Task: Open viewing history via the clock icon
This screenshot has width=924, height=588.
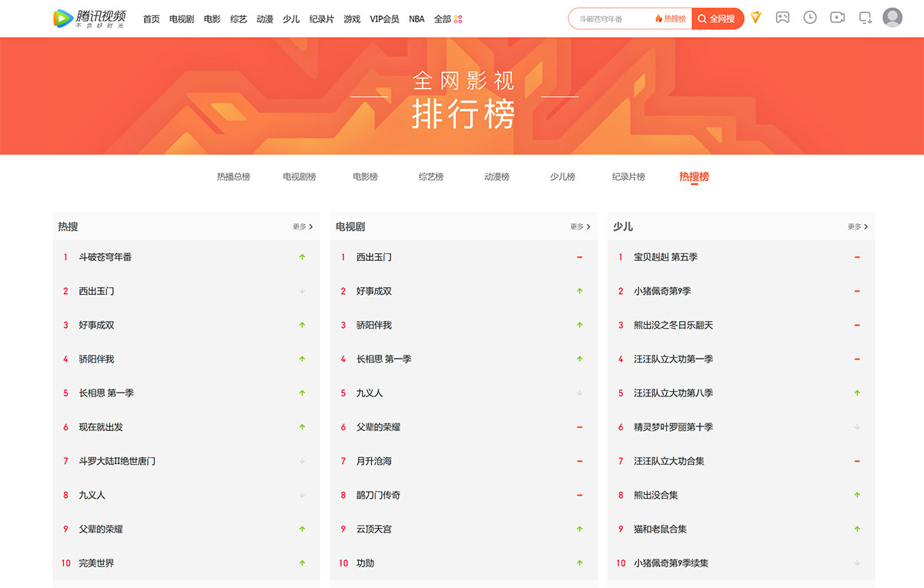Action: pos(810,17)
